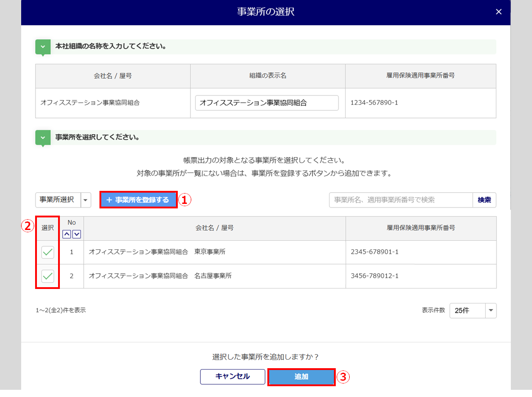Click the 事業所選択 combo box label
This screenshot has width=532, height=397.
[x=57, y=200]
